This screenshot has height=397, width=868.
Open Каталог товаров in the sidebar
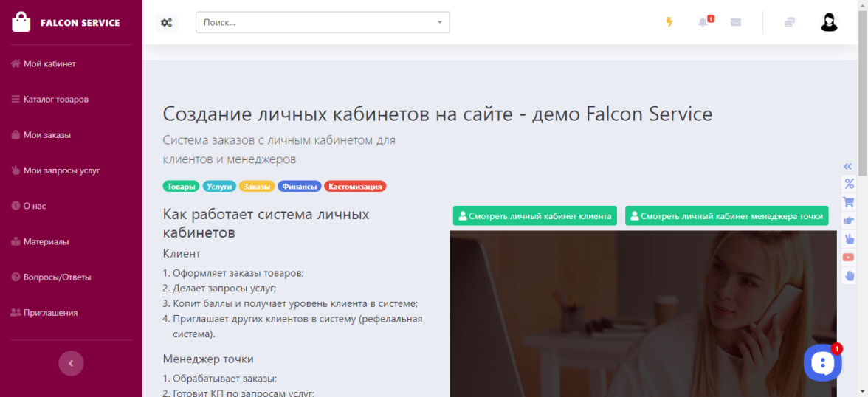[55, 100]
